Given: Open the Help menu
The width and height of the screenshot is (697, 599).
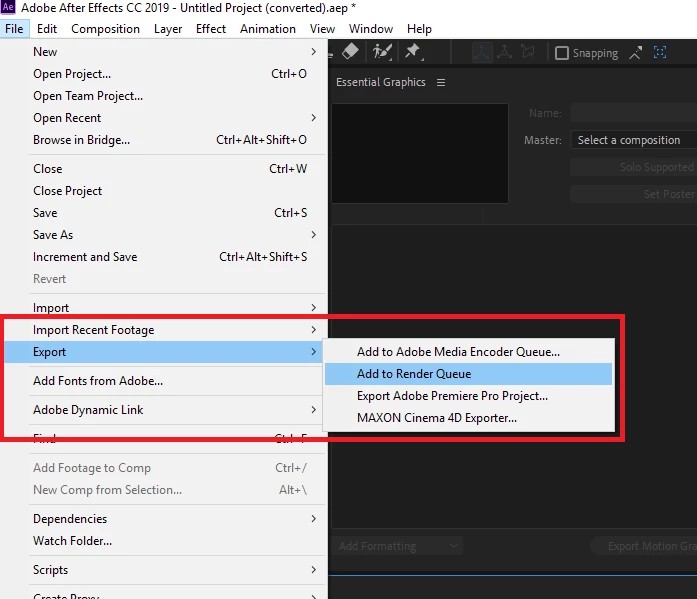Looking at the screenshot, I should coord(419,29).
